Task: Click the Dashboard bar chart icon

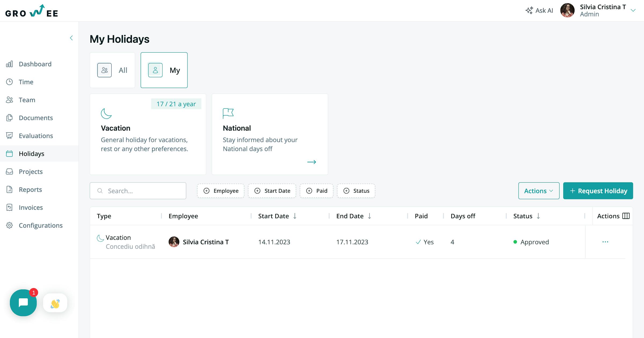Action: [x=9, y=64]
